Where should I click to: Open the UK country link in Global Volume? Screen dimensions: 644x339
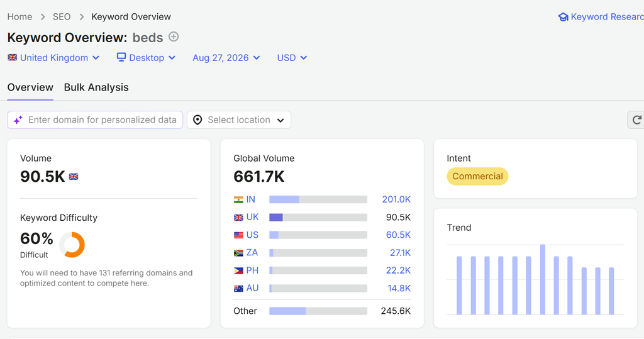(x=252, y=218)
